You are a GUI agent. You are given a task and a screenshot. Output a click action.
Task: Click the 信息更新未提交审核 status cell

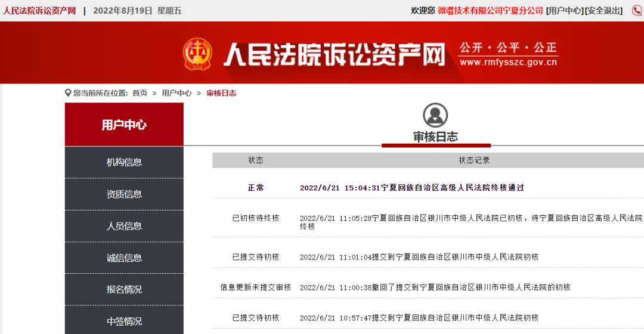(x=255, y=287)
